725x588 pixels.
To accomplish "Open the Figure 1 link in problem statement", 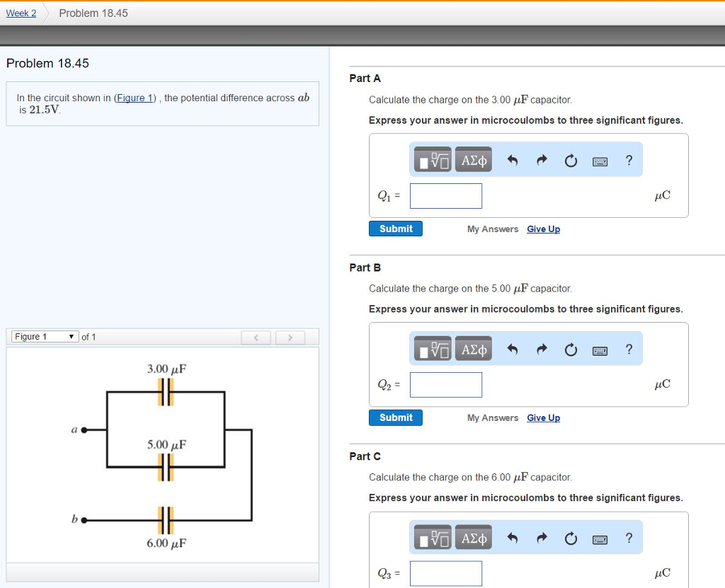I will click(135, 98).
